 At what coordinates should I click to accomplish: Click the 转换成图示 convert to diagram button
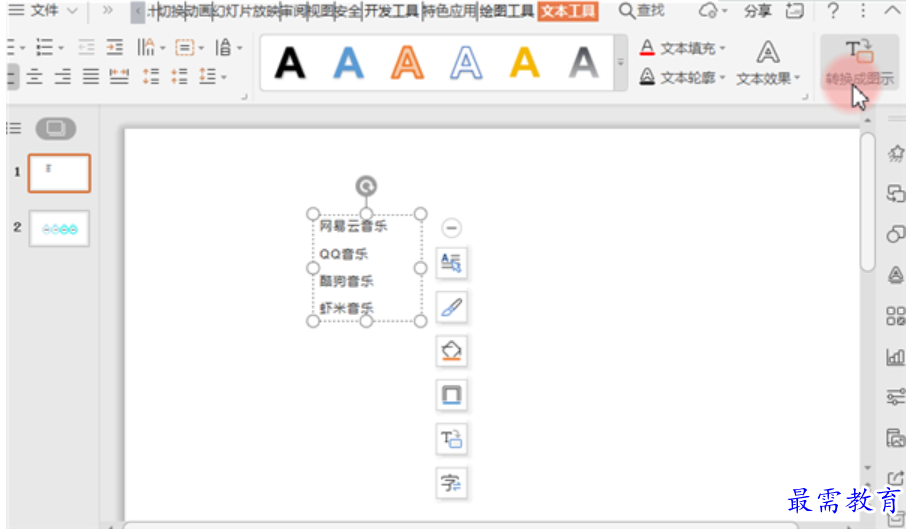tap(859, 63)
